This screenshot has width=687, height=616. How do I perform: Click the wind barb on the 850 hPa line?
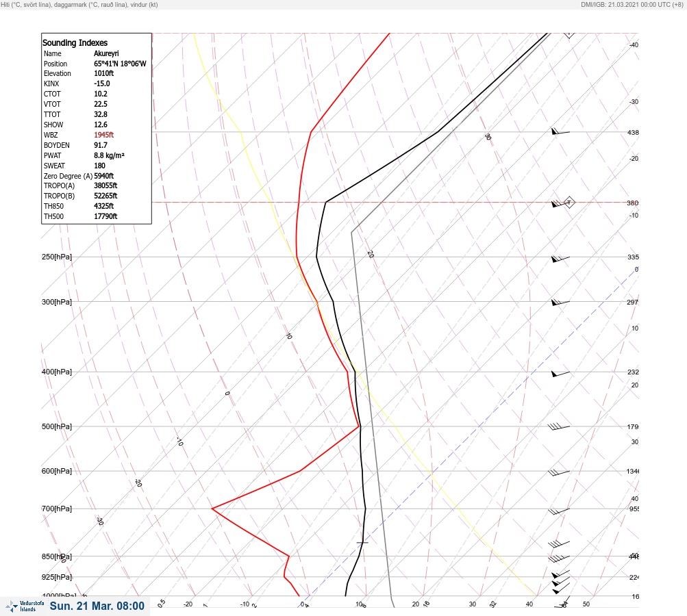coord(559,559)
